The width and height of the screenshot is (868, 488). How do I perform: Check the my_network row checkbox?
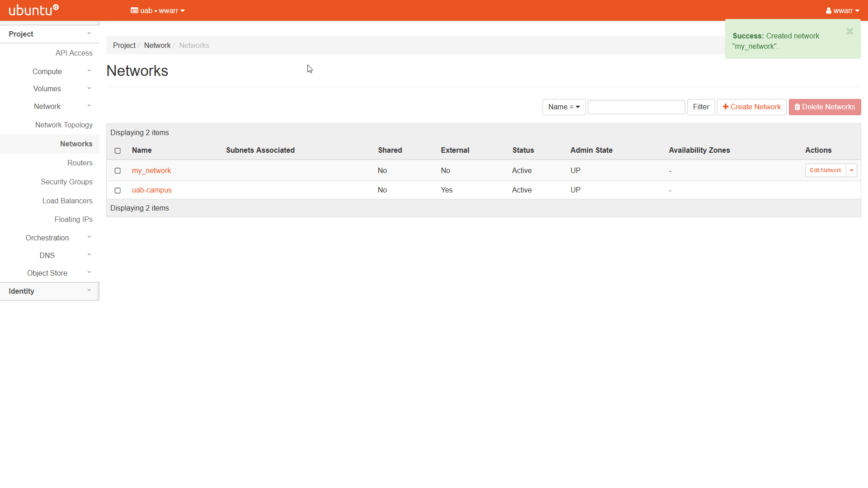(x=118, y=171)
